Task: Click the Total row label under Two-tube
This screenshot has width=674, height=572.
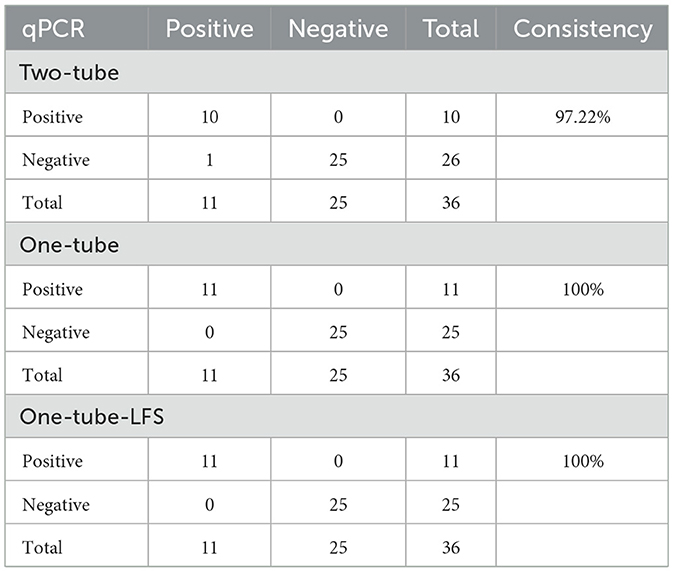Action: click(41, 203)
